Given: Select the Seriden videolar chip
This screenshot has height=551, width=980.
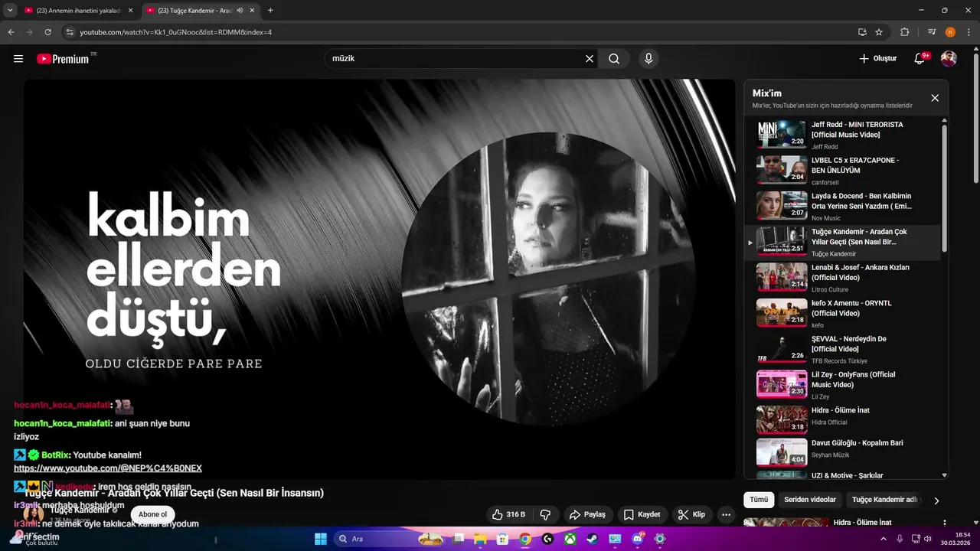Looking at the screenshot, I should (x=810, y=500).
